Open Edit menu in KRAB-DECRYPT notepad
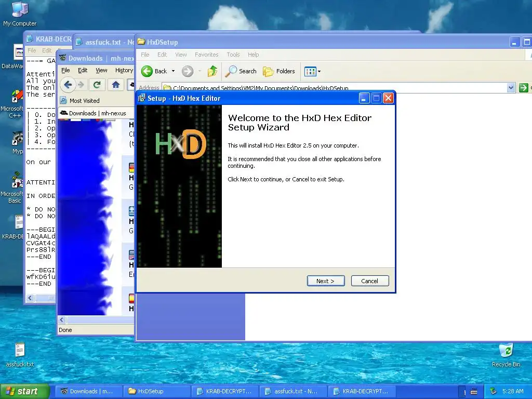Screen dimensions: 532x399 coord(47,50)
